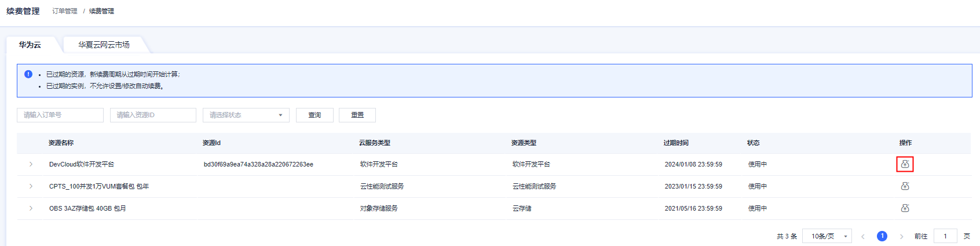Go to the next page arrow
980x246 pixels.
901,236
